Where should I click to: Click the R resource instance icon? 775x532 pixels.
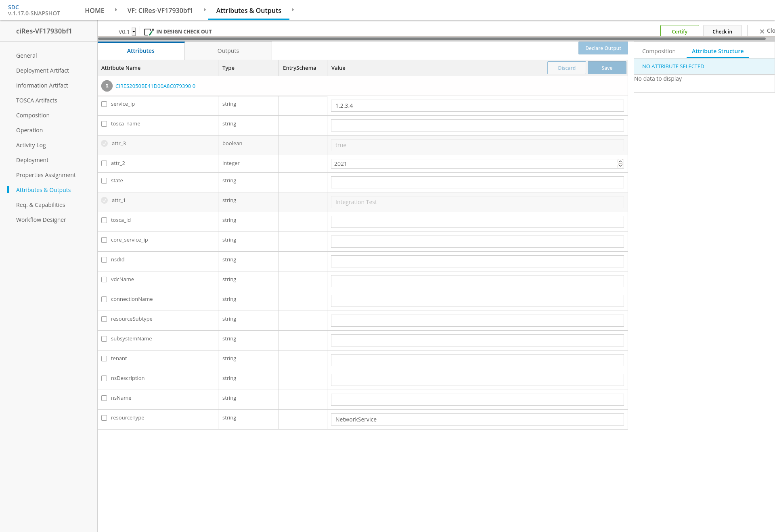(107, 86)
